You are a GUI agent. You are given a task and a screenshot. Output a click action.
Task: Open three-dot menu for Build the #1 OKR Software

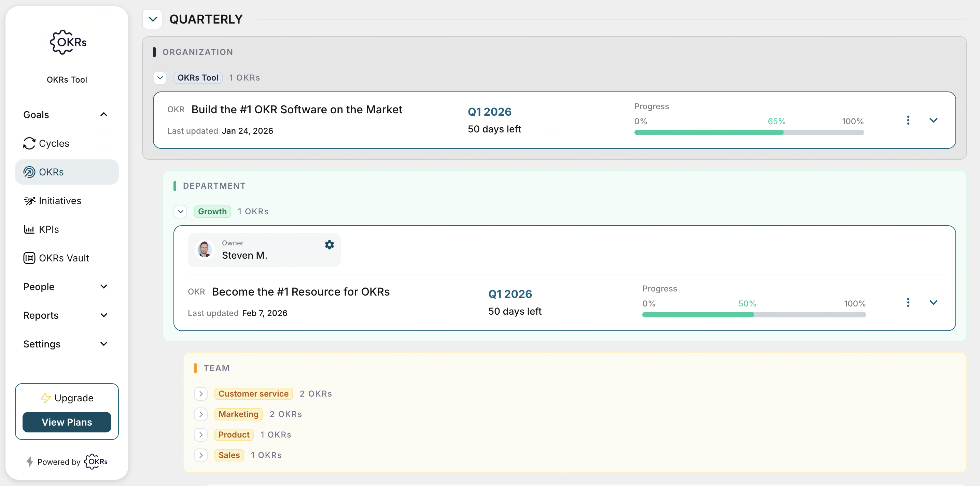point(908,120)
